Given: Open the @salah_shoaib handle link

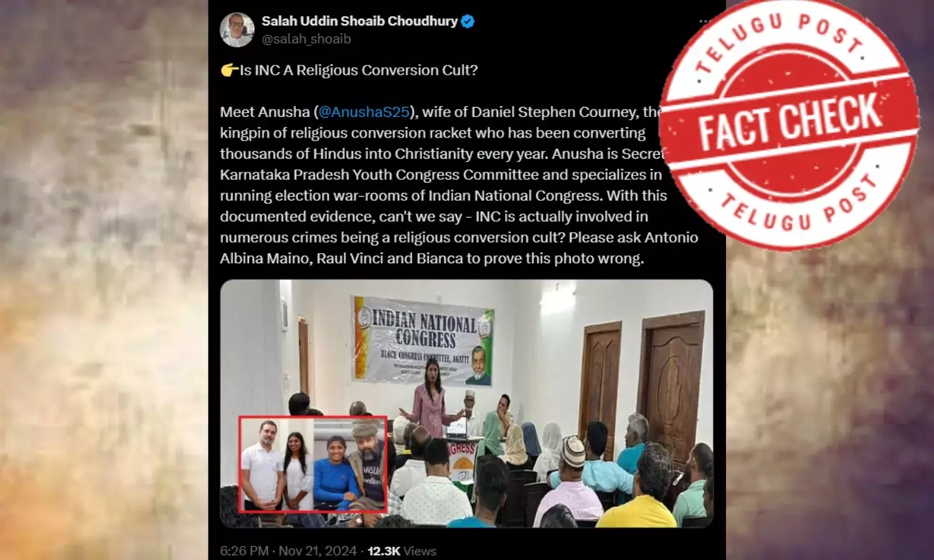Looking at the screenshot, I should tap(306, 39).
